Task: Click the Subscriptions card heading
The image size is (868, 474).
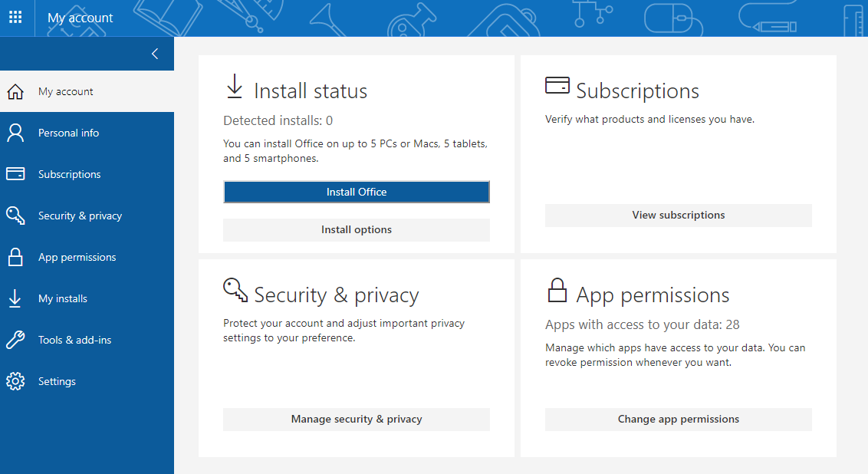Action: (x=638, y=91)
